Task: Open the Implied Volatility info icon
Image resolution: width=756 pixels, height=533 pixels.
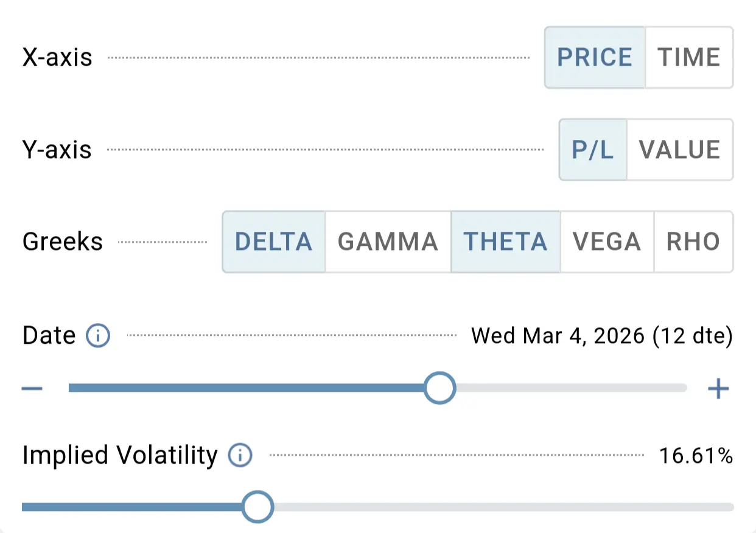Action: point(239,455)
